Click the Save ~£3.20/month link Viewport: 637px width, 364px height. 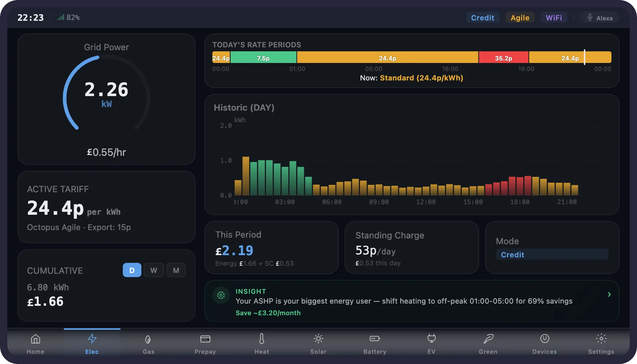268,313
